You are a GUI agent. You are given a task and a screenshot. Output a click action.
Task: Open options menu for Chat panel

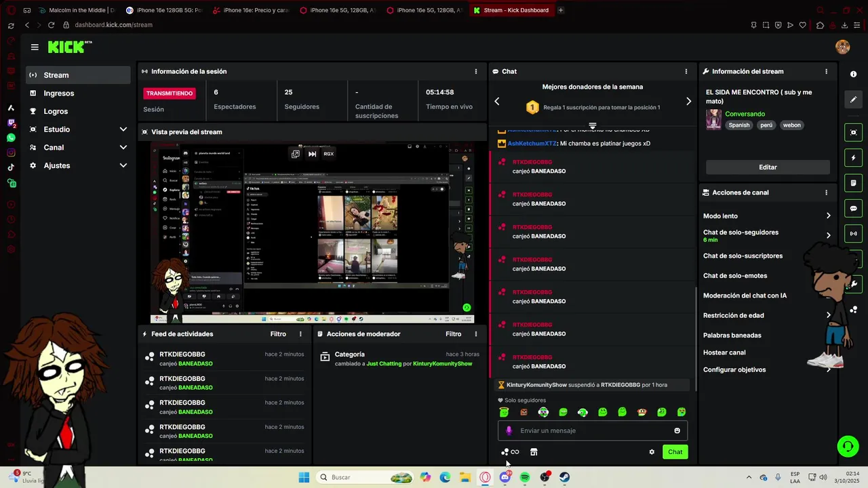point(686,71)
